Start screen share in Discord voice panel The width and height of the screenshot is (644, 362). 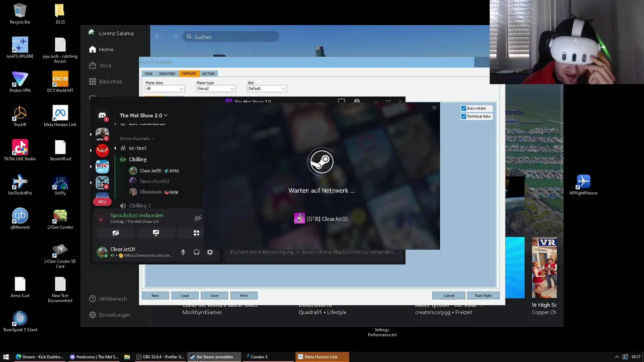coord(156,233)
